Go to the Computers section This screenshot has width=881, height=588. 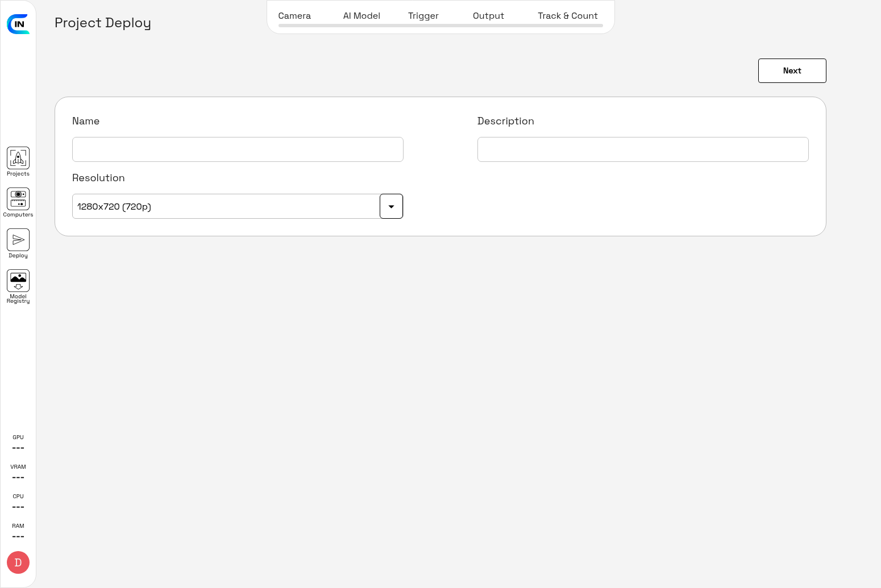18,199
